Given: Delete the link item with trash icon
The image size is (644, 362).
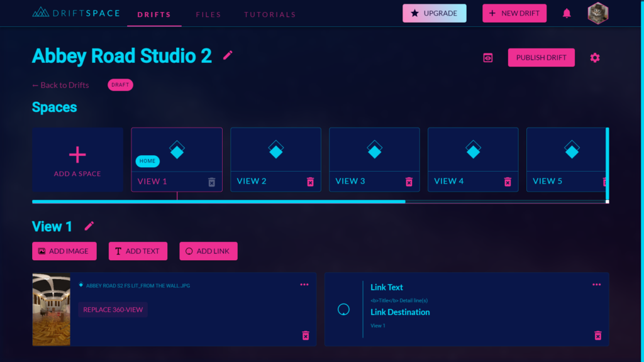Looking at the screenshot, I should [x=598, y=336].
